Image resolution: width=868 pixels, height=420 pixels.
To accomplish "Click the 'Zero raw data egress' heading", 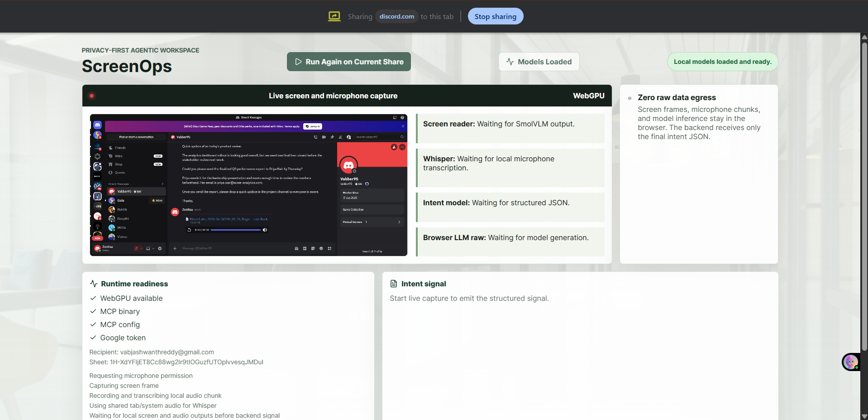I will tap(677, 97).
